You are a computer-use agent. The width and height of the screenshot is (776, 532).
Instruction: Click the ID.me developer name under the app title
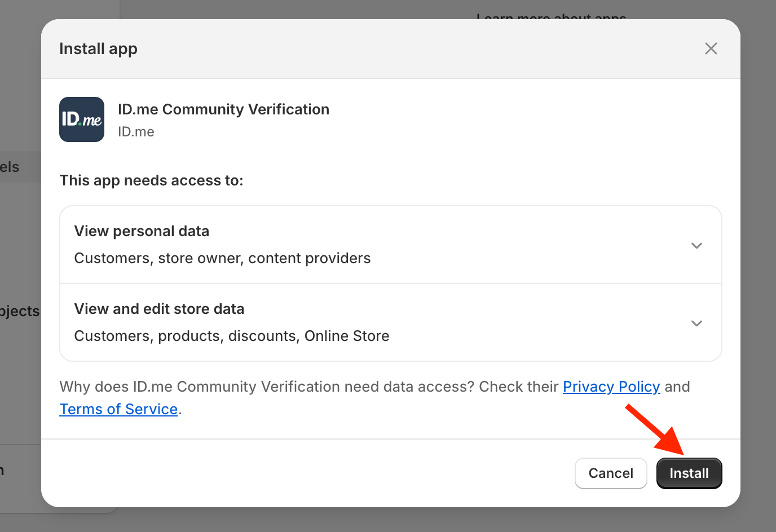136,131
